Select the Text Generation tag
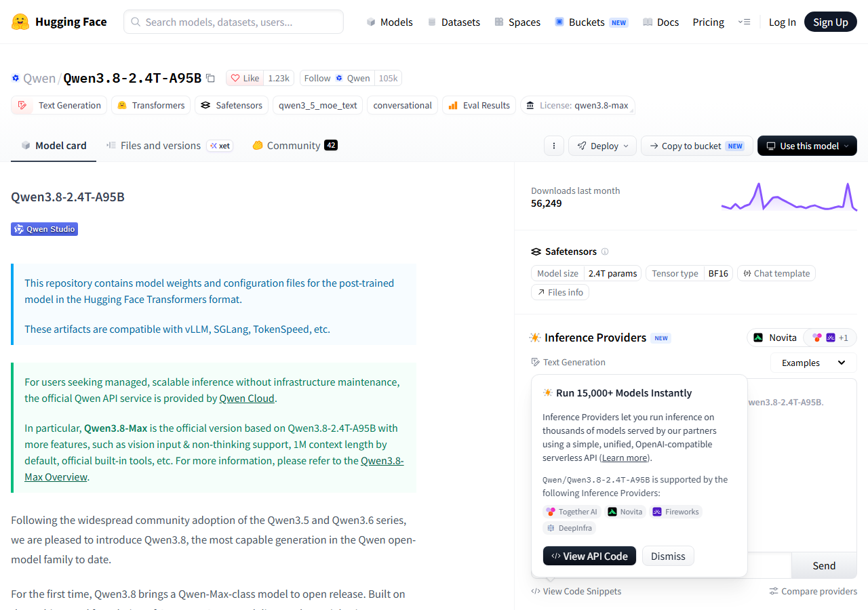The width and height of the screenshot is (868, 610). (x=59, y=105)
